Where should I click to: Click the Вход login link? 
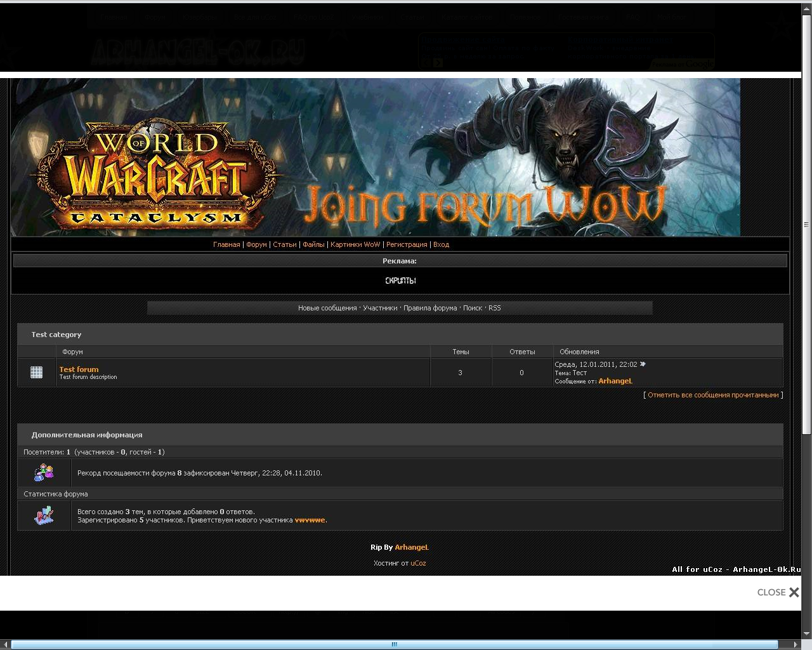[x=441, y=244]
